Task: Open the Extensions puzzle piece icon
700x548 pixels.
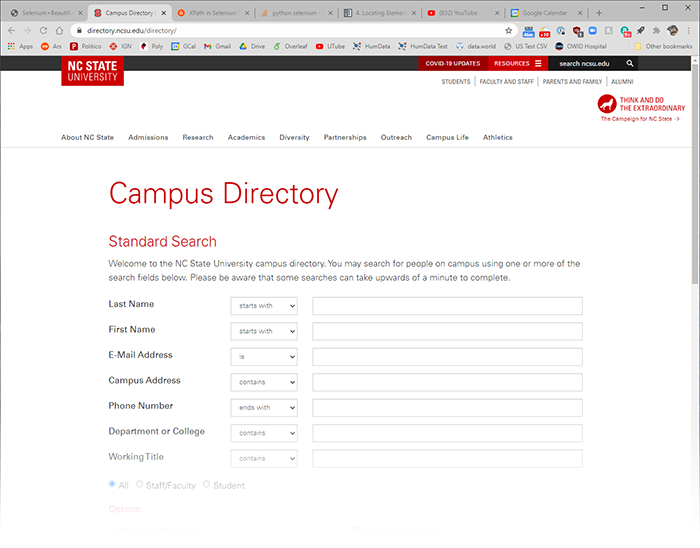Action: point(656,30)
